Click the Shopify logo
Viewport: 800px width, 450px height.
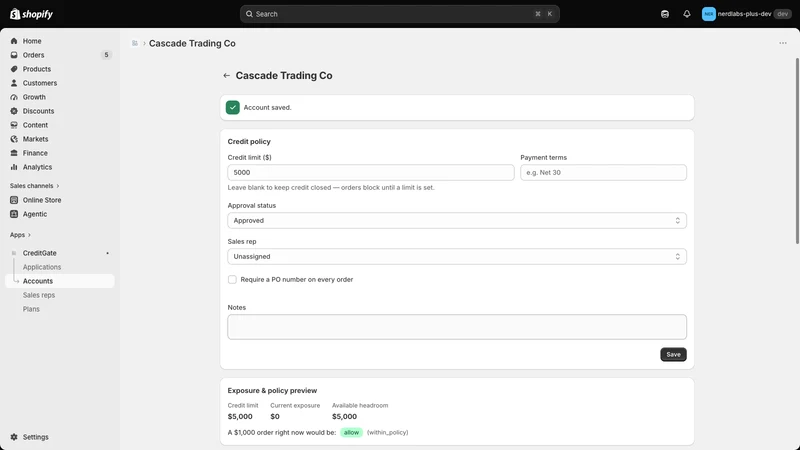pyautogui.click(x=31, y=14)
